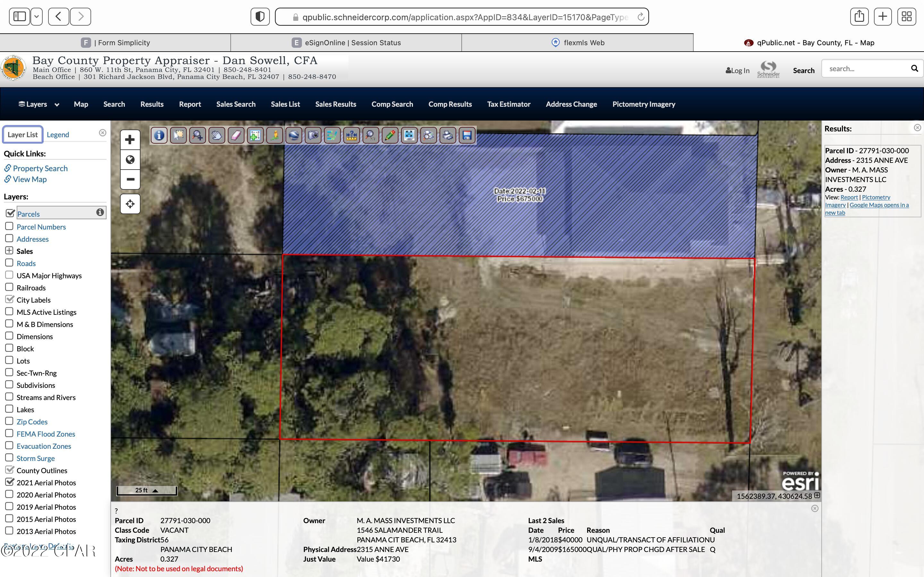The height and width of the screenshot is (577, 924).
Task: Click the floppy disk save icon
Action: (x=467, y=136)
